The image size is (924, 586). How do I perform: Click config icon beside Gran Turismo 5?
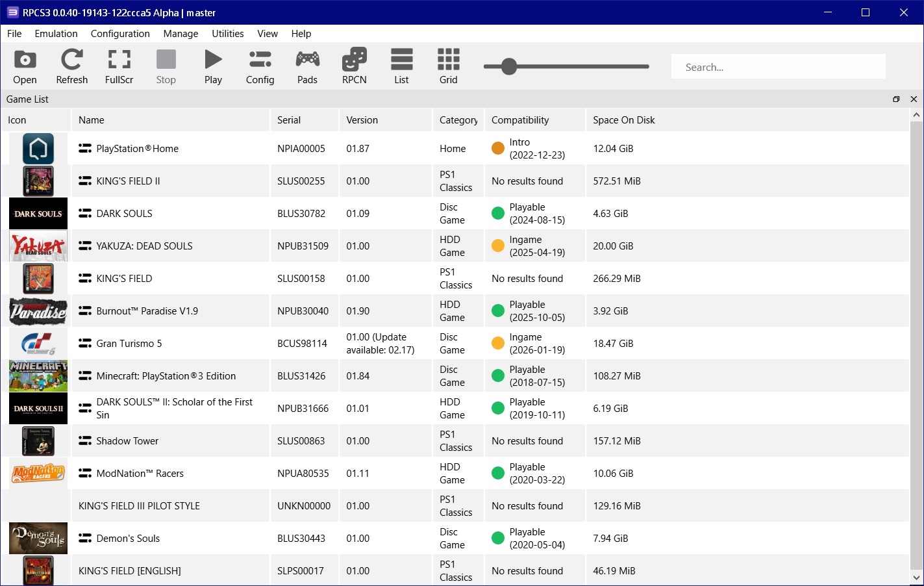(x=85, y=344)
